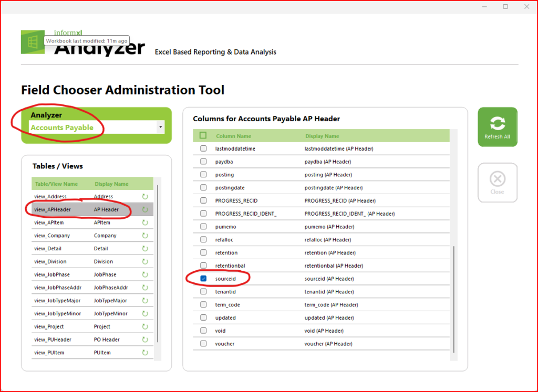The image size is (538, 392).
Task: Refresh the view_Address table row
Action: click(x=145, y=196)
